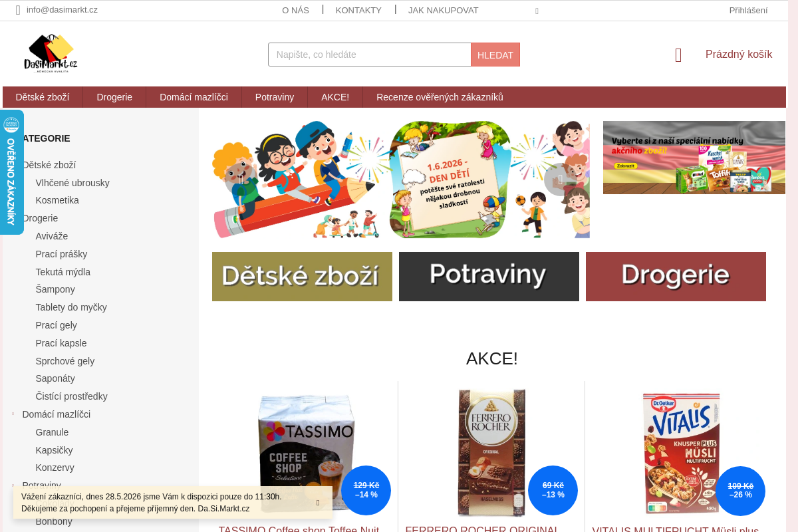Select Granule in sidebar
Screen dimensions: 798x532
52,432
